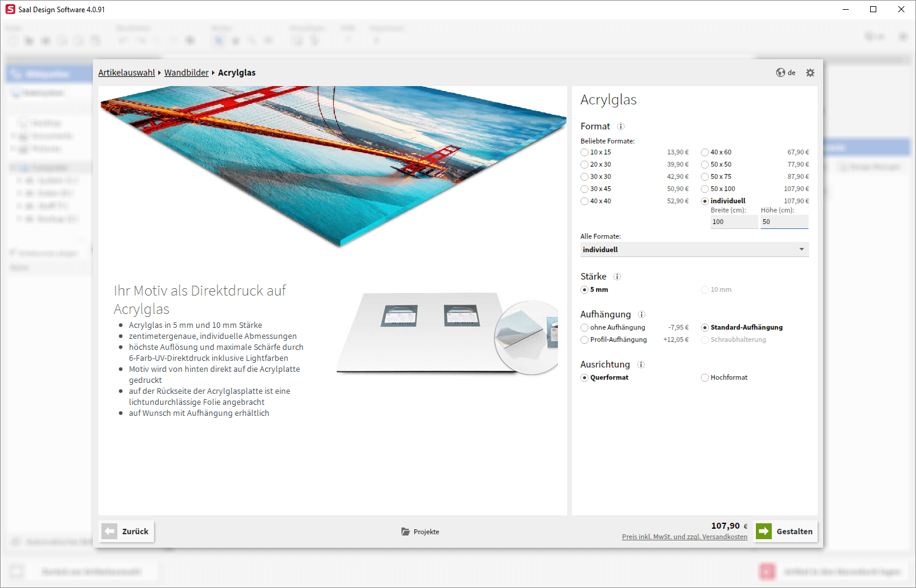Click the Höhe (cm) input field

pos(785,222)
